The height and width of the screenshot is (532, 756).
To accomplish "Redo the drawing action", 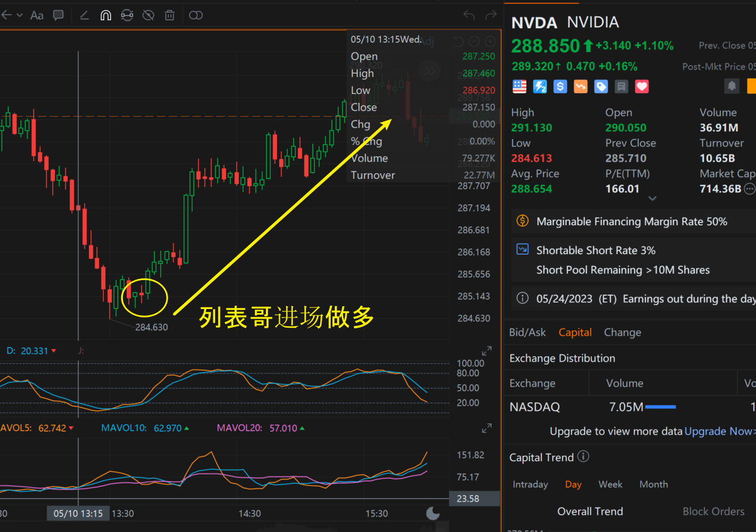I will click(x=491, y=15).
